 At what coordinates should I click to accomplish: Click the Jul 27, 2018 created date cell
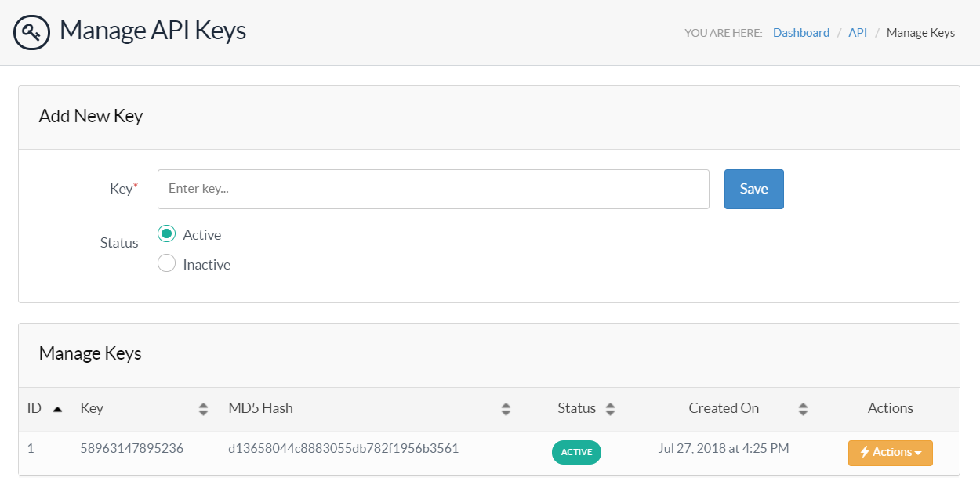click(x=723, y=449)
